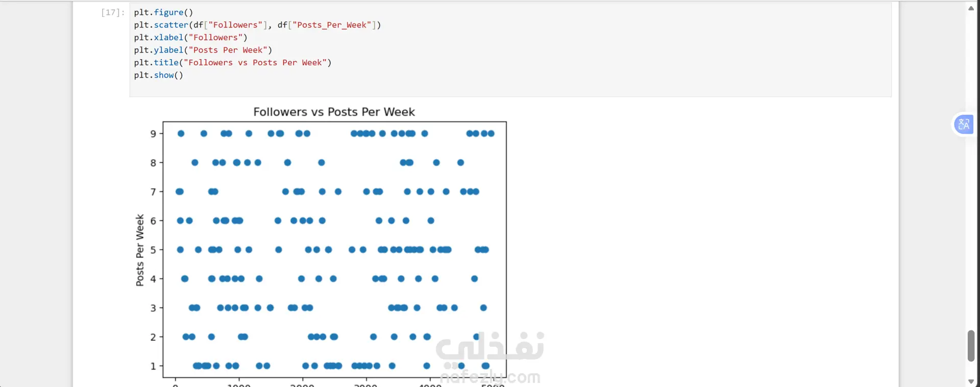Click the chart title "Followers vs Posts Per Week"
The height and width of the screenshot is (387, 980).
point(334,112)
